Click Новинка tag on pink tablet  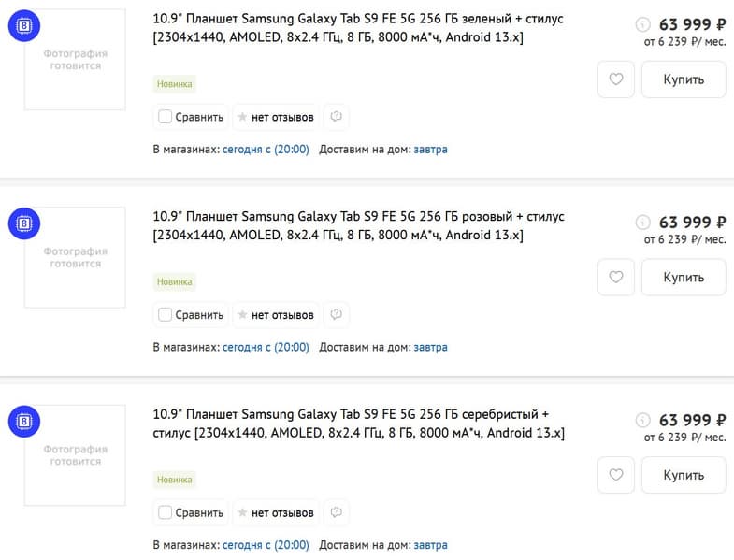[x=175, y=281]
